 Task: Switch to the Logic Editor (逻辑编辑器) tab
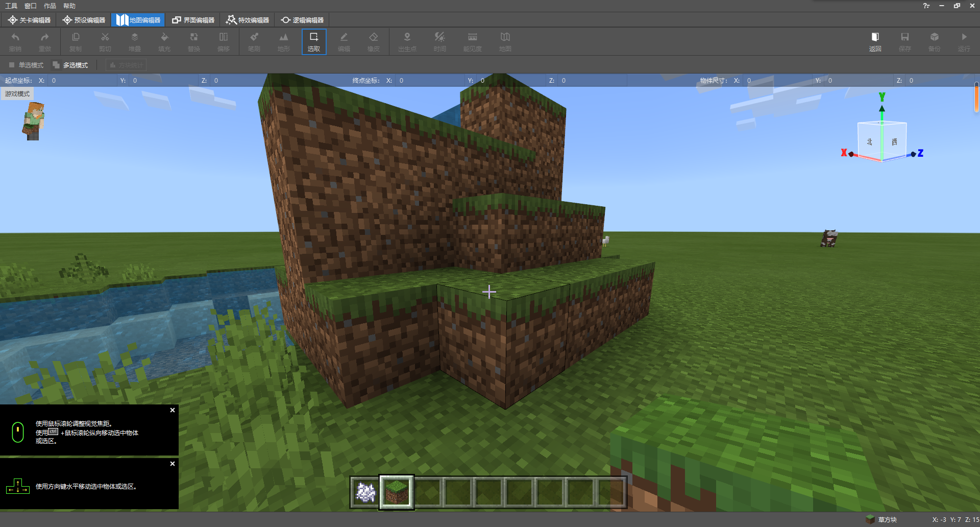tap(302, 20)
